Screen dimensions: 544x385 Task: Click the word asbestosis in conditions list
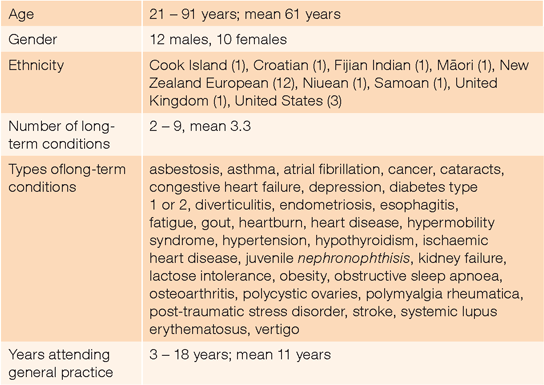(185, 170)
